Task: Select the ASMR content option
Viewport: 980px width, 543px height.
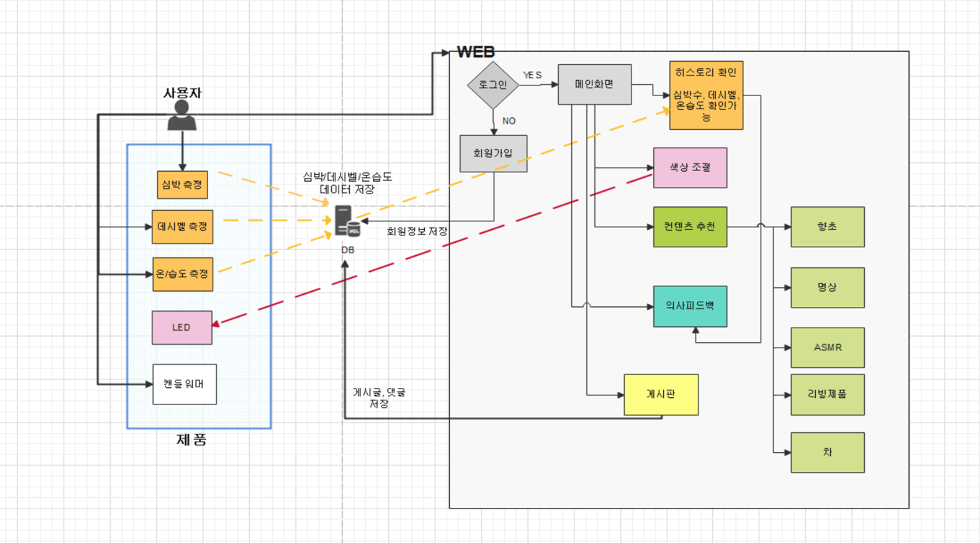Action: pos(827,347)
